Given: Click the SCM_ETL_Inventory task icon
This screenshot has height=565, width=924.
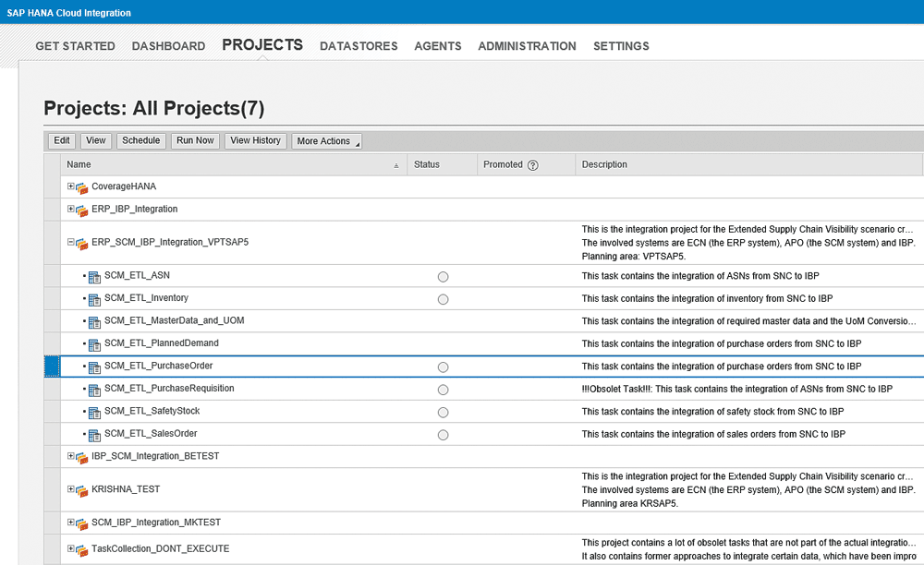Looking at the screenshot, I should [x=93, y=300].
